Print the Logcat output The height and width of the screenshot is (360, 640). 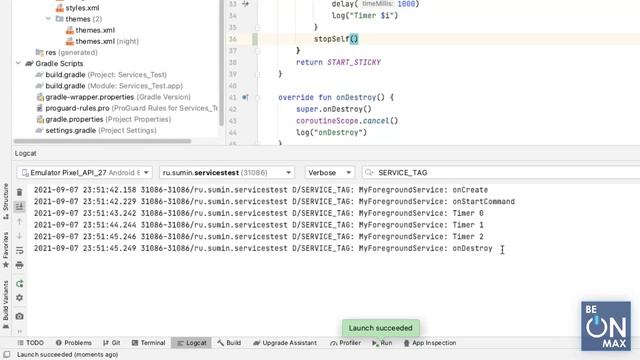(x=19, y=265)
